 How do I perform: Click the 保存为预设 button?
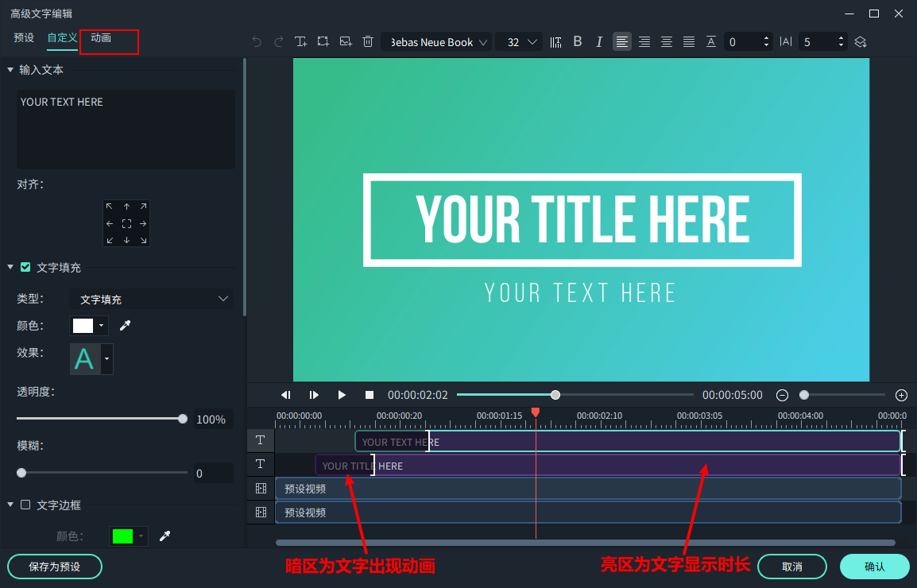coord(55,567)
